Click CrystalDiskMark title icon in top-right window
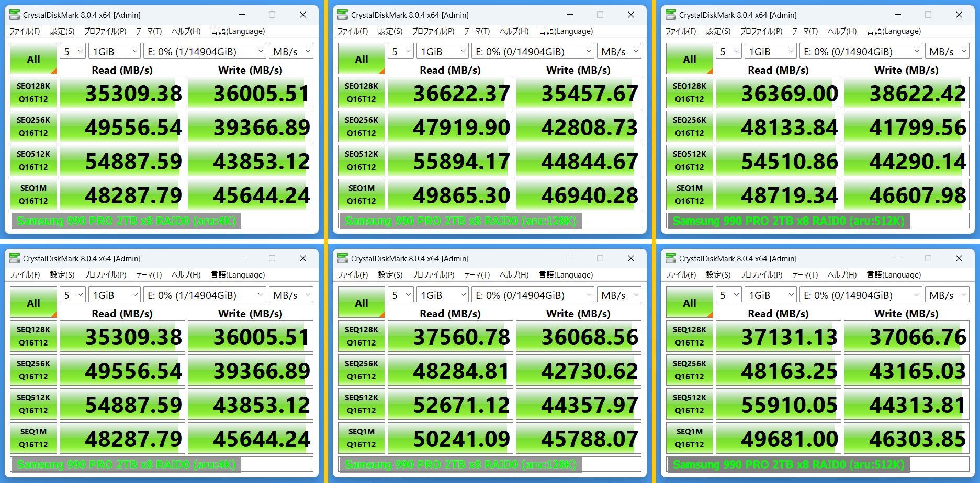 pyautogui.click(x=671, y=15)
